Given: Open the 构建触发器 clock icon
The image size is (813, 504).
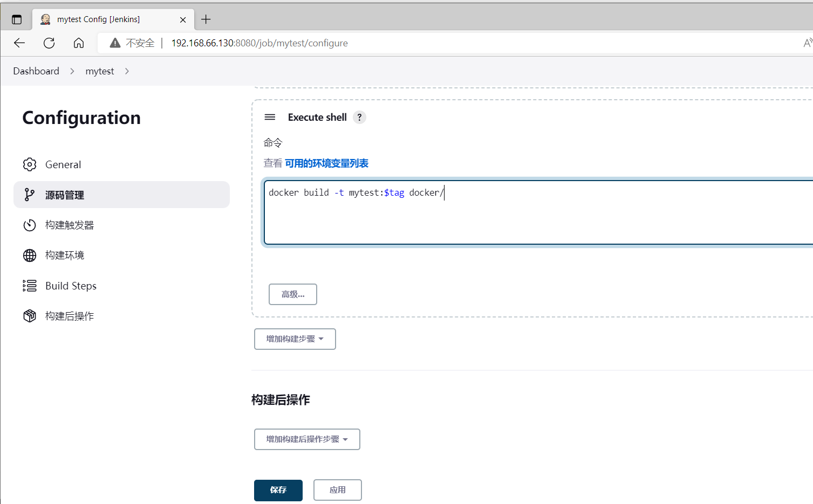Looking at the screenshot, I should click(x=30, y=225).
